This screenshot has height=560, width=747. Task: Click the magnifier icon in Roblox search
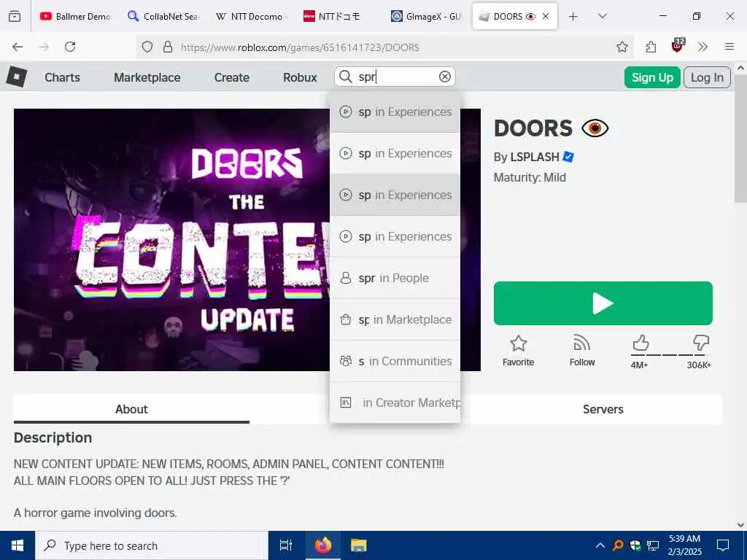pyautogui.click(x=345, y=77)
